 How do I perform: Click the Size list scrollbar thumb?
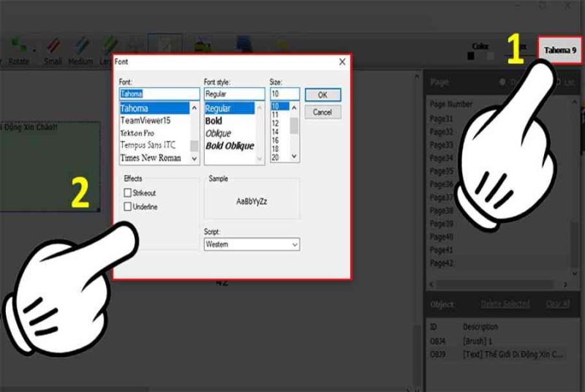coord(294,126)
